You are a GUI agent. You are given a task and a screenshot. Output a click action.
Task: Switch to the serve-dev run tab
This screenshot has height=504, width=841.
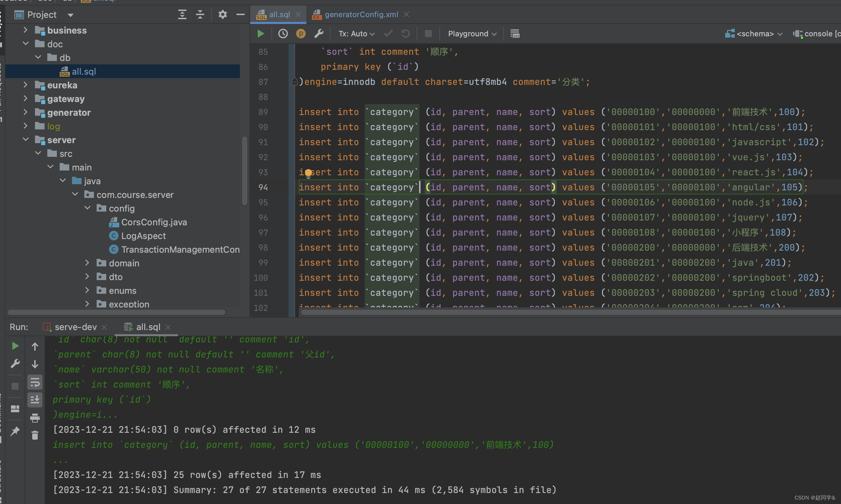pyautogui.click(x=75, y=327)
